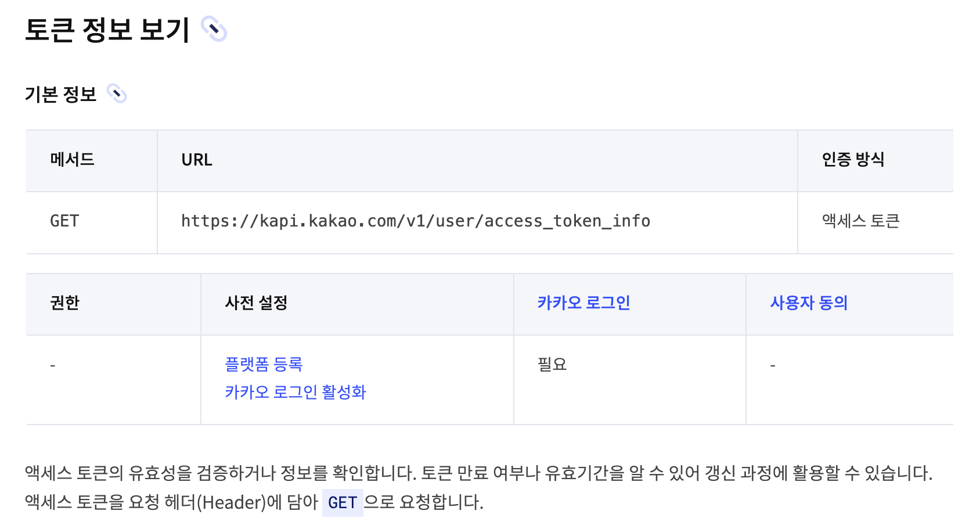Click the 액세스 토큰 authentication cell

click(875, 222)
